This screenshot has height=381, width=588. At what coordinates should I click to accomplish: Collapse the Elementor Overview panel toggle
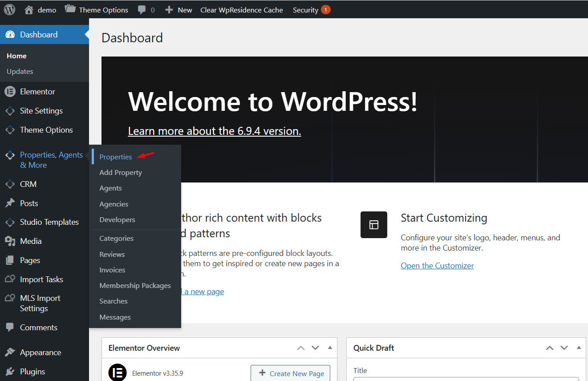click(x=330, y=348)
